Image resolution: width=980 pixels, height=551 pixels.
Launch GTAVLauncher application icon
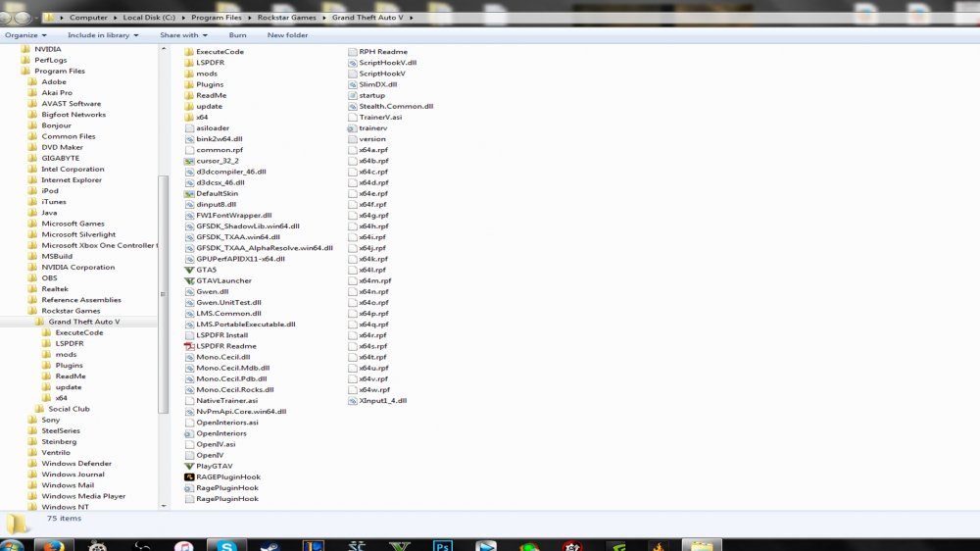point(189,280)
